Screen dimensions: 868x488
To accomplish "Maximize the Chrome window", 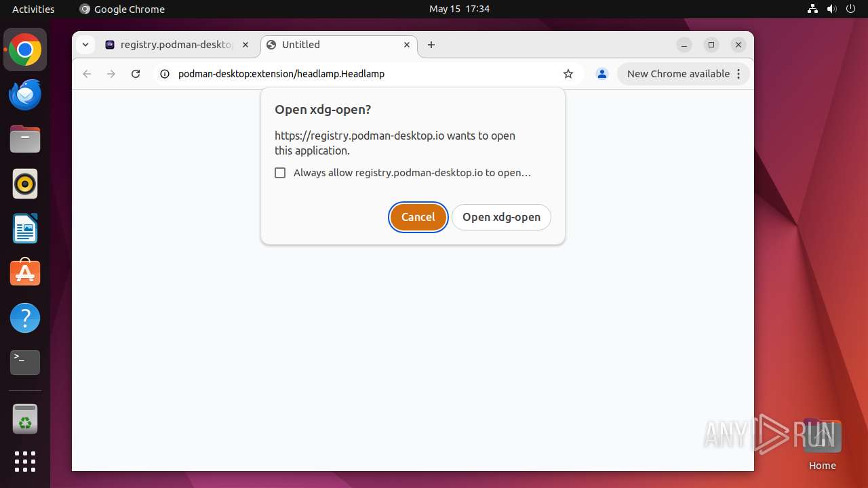I will click(x=711, y=45).
